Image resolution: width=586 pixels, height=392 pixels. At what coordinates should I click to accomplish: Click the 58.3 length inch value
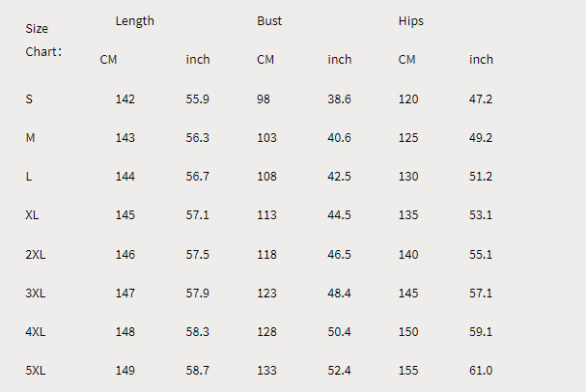198,331
